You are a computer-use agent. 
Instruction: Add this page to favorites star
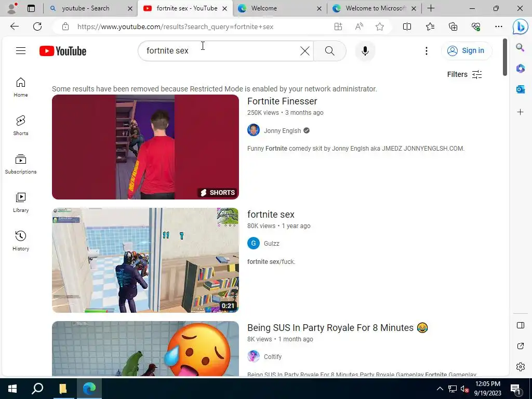pos(380,26)
